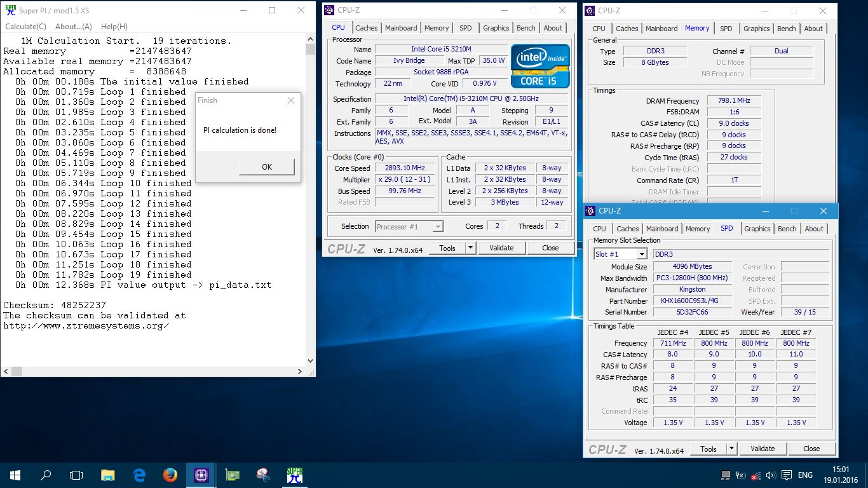Screen dimensions: 868x488
Task: Launch Firefox from taskbar
Action: pyautogui.click(x=170, y=475)
